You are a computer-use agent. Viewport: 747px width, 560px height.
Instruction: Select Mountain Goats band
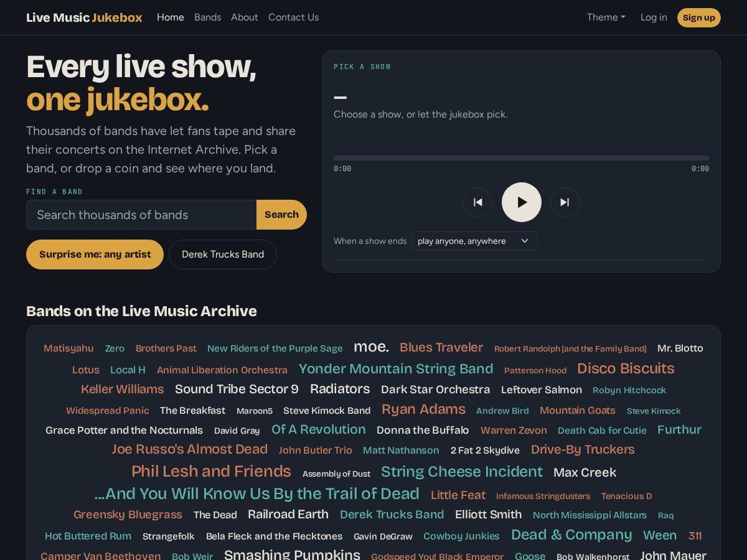[577, 411]
